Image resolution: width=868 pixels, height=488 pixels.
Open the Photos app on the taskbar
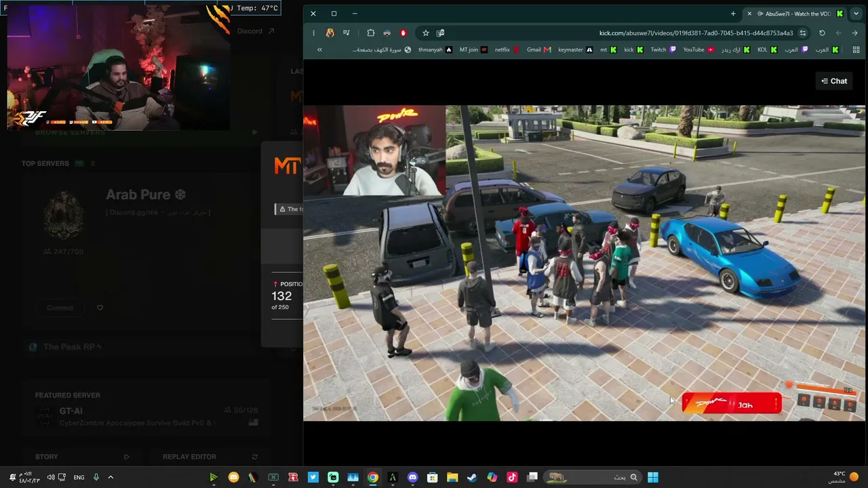pos(353,477)
